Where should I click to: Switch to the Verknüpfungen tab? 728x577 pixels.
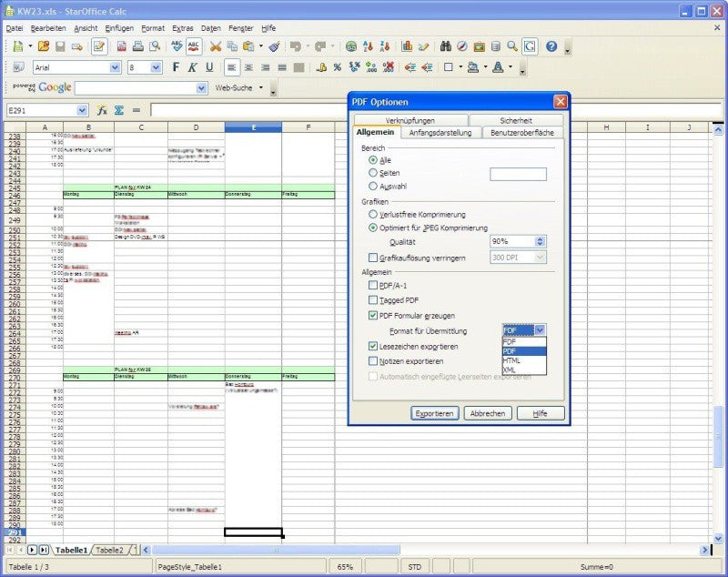[x=410, y=120]
